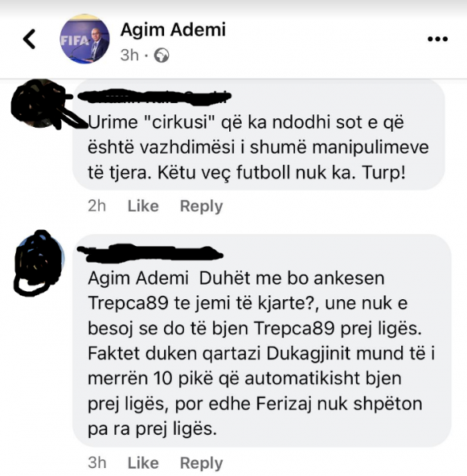Open the first commenter's blacked-out avatar
Screen dimensions: 467x476
coord(38,103)
